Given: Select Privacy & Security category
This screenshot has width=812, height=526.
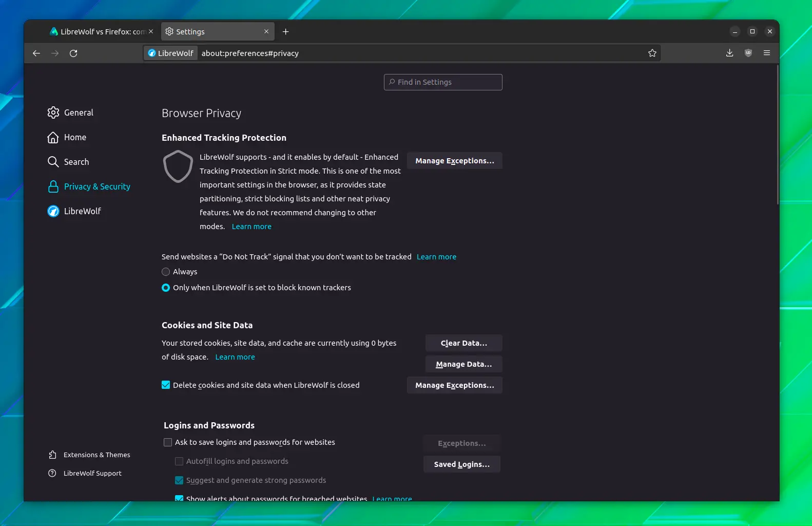Looking at the screenshot, I should (x=89, y=186).
